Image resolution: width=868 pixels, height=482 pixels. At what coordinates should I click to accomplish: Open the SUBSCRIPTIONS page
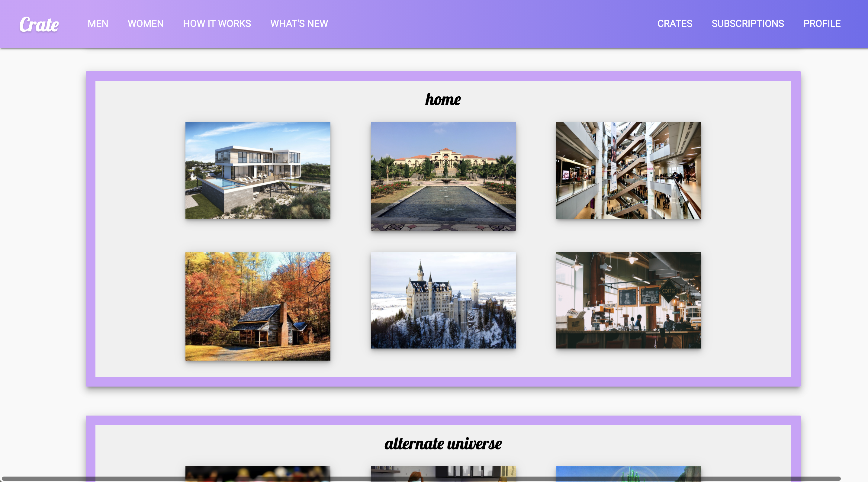tap(748, 24)
